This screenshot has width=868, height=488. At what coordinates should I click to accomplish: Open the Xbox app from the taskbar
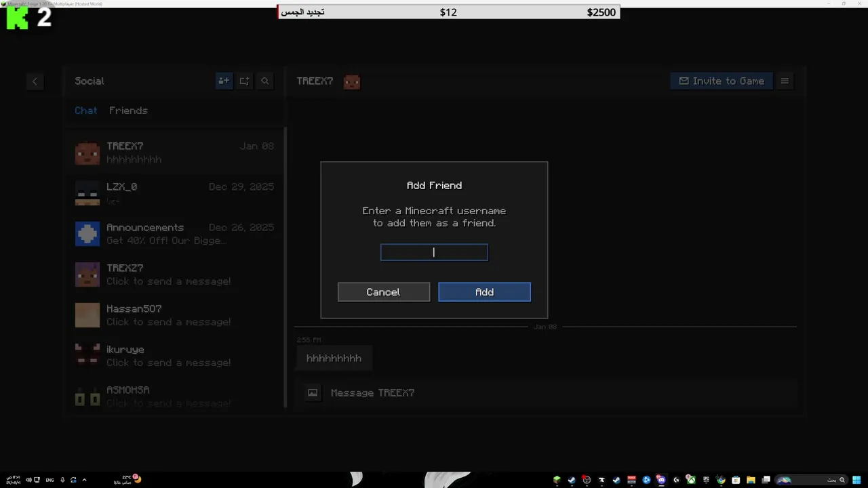tap(691, 480)
